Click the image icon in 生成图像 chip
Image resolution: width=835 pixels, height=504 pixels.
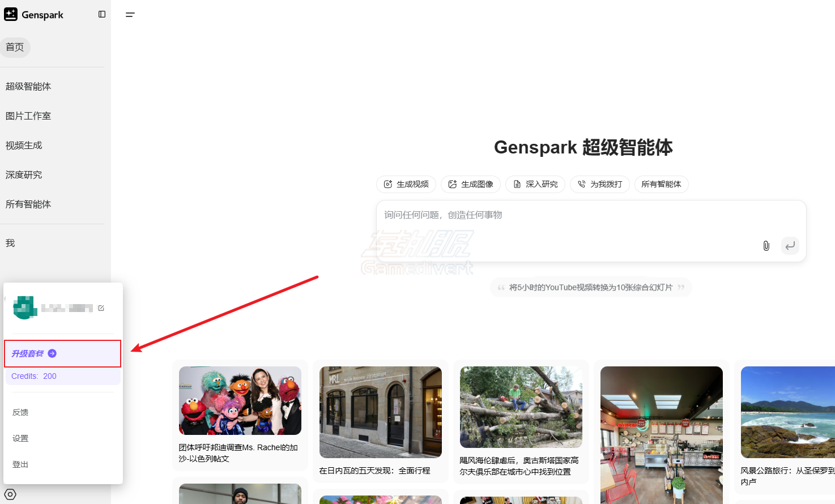point(453,184)
